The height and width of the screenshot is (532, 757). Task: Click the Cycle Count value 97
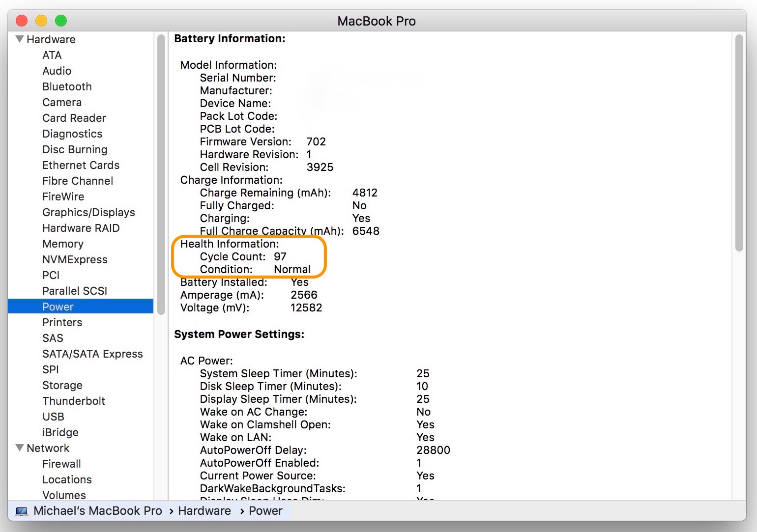[280, 256]
